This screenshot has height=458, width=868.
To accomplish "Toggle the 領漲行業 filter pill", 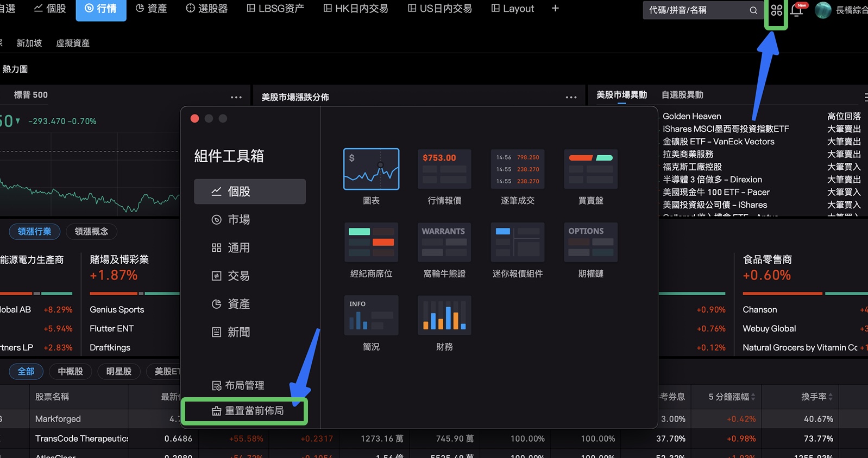I will click(x=34, y=232).
